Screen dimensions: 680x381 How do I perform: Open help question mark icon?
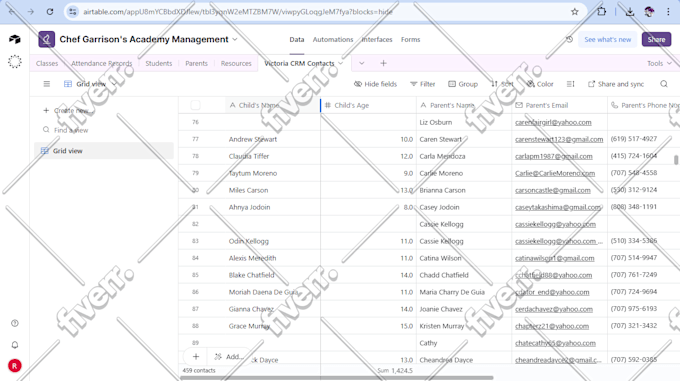point(15,323)
